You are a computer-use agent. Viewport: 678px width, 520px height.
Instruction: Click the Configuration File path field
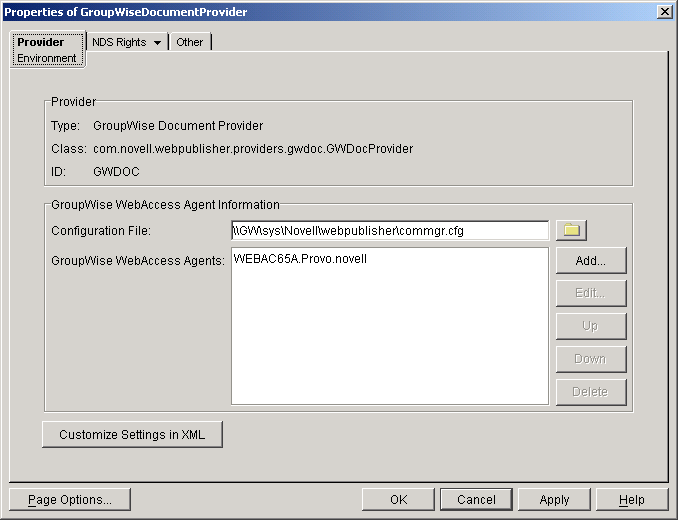(x=390, y=230)
